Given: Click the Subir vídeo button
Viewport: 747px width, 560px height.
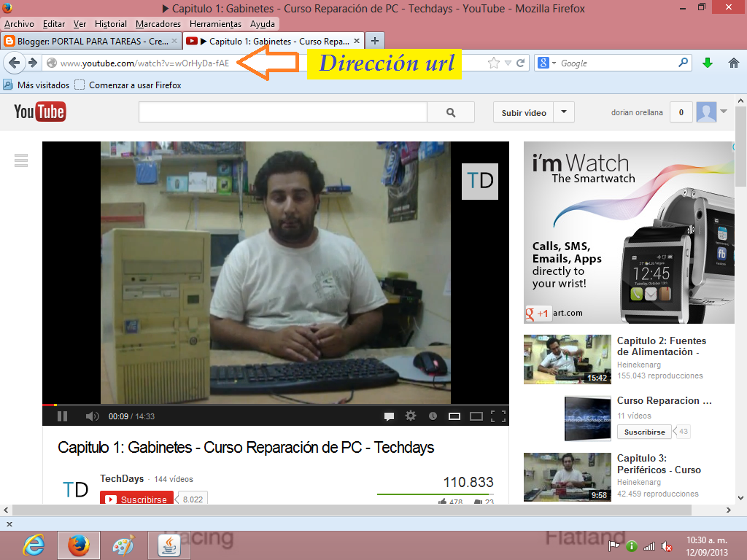Looking at the screenshot, I should point(524,112).
